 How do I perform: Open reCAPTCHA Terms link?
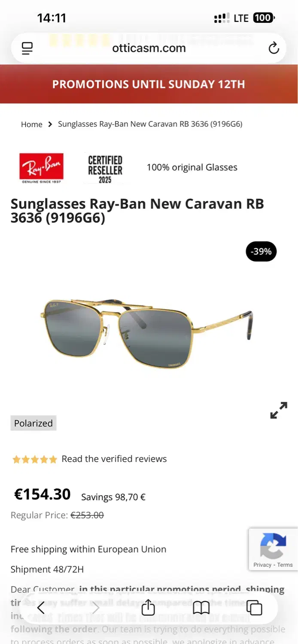coord(285,565)
